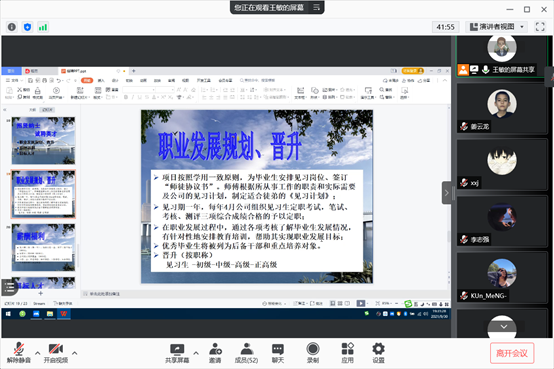Toggle fullscreen mode icon
The width and height of the screenshot is (554, 369).
pos(540,27)
